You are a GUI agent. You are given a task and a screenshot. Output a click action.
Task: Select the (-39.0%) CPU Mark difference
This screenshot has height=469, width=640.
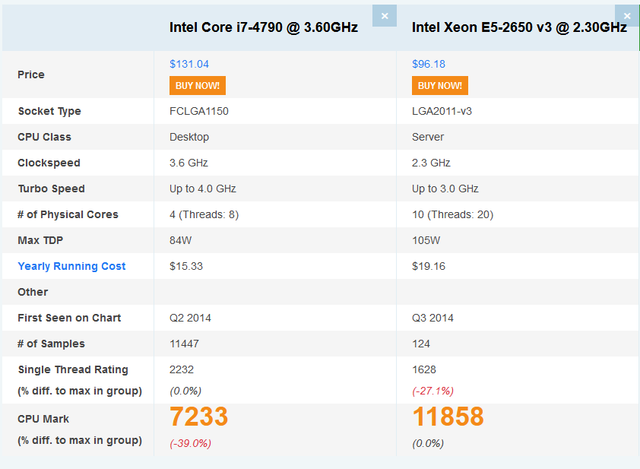point(191,443)
